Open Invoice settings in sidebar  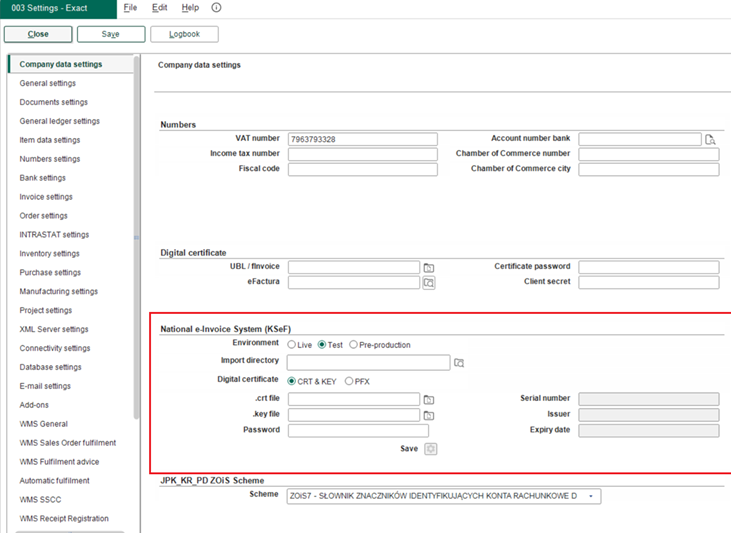click(x=46, y=197)
